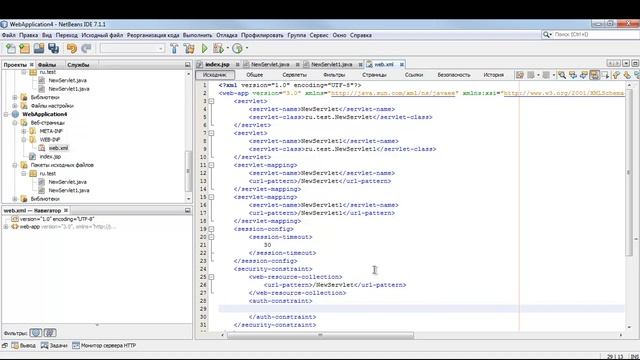
Task: Toggle Highlight Search in editor toolbar
Action: point(594,75)
